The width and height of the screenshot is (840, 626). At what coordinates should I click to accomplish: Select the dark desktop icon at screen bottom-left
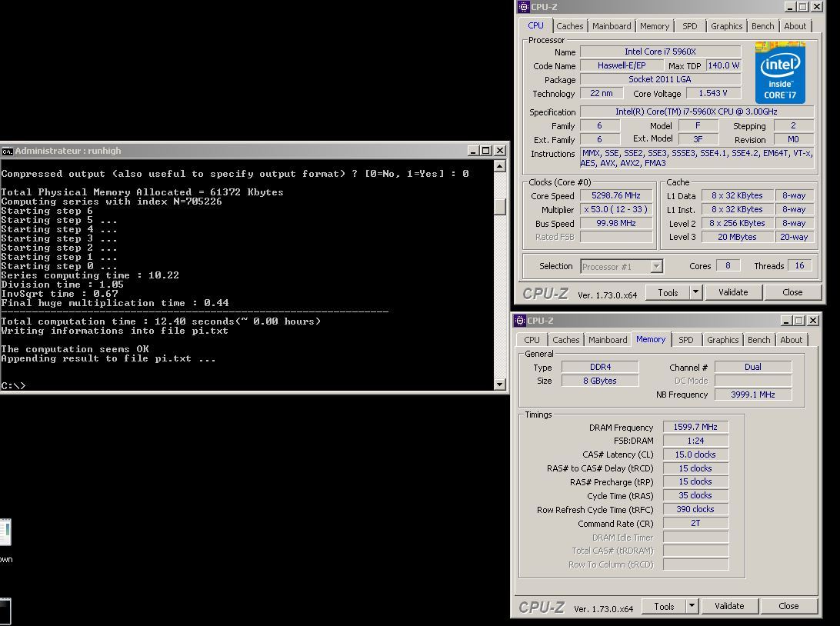(5, 611)
